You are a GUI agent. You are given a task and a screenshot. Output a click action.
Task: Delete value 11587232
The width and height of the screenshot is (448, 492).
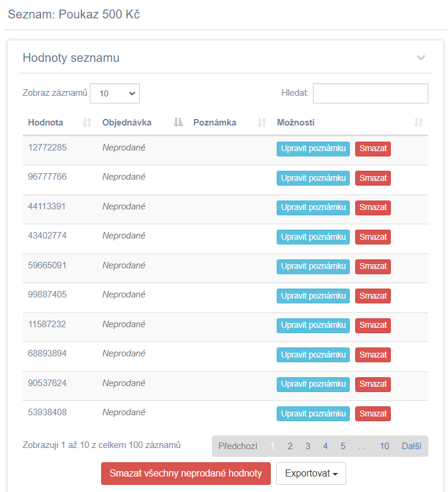[x=373, y=325]
